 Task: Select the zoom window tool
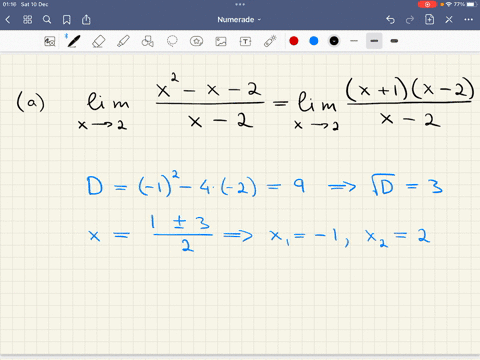point(50,41)
